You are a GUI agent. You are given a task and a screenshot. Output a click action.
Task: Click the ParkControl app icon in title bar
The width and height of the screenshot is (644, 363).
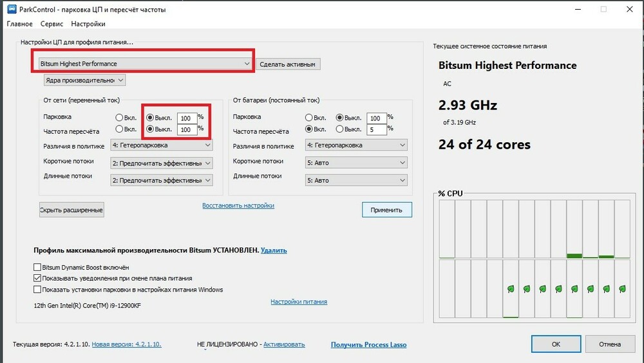[12, 9]
